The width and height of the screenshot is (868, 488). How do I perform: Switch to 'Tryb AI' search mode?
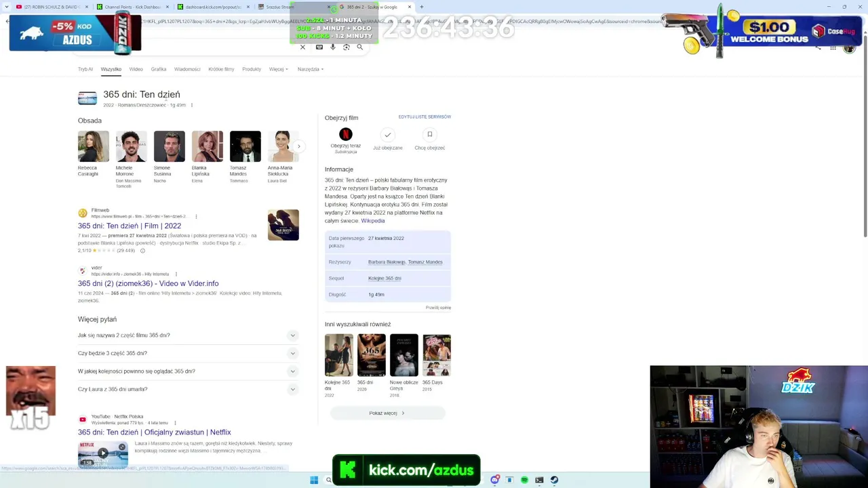tap(85, 69)
